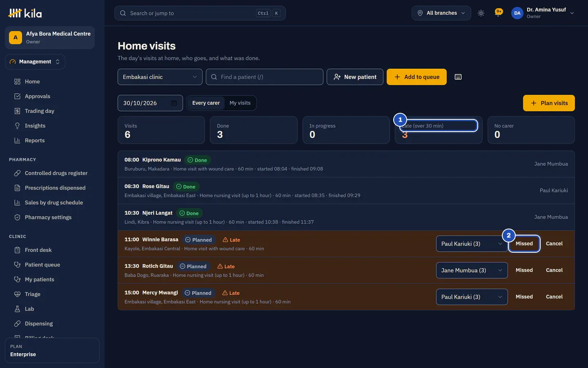
Task: Open Home in the sidebar
Action: coord(52,81)
